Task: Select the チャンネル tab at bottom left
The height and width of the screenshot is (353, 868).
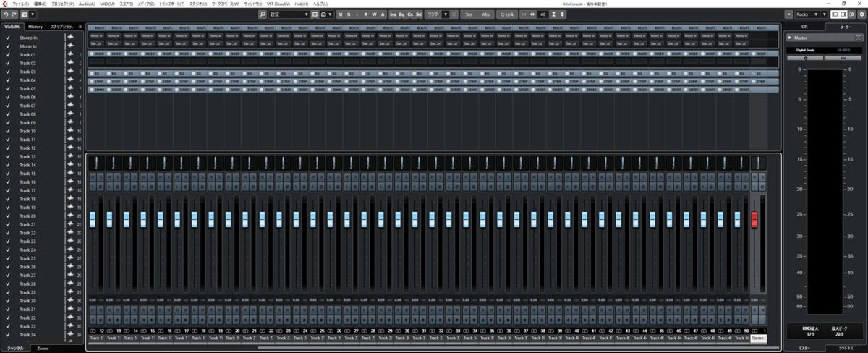Action: coord(15,348)
